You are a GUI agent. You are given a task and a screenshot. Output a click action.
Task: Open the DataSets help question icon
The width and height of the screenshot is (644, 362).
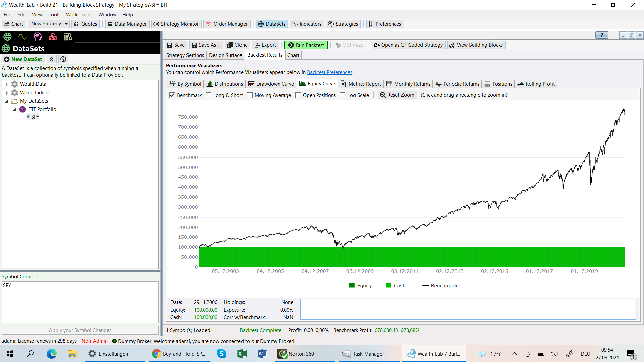pos(63,59)
